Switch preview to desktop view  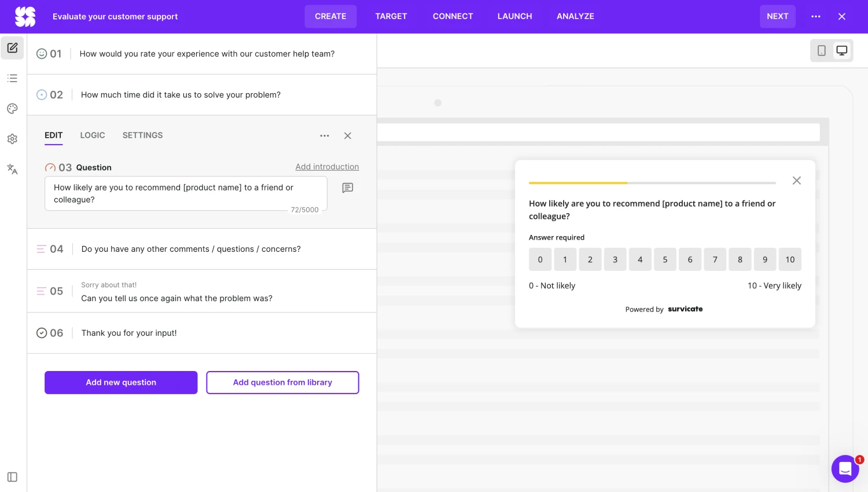coord(842,51)
